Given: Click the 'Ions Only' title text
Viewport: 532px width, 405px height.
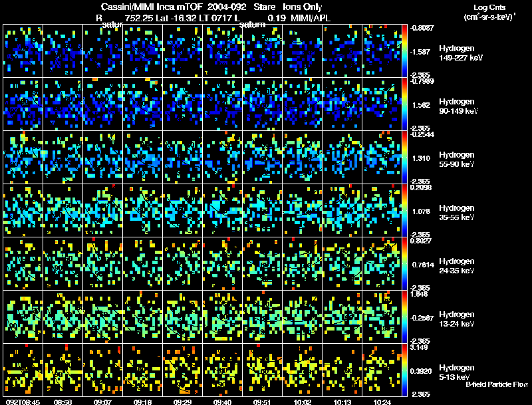Looking at the screenshot, I should pos(303,7).
